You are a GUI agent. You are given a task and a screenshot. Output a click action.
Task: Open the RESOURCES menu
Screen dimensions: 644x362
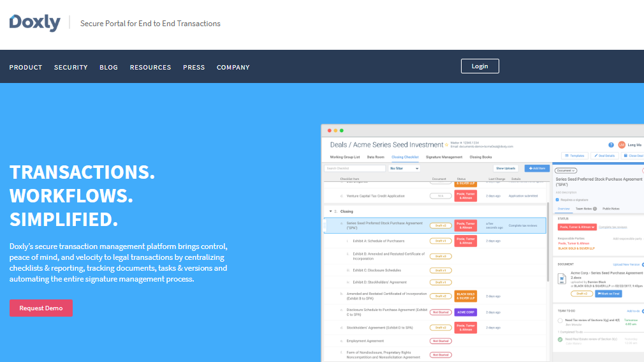coord(150,67)
